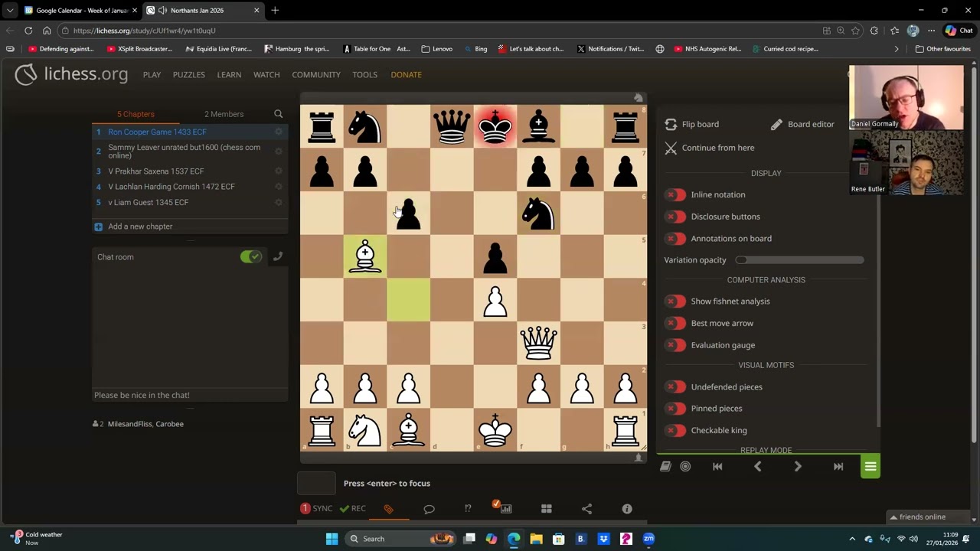
Task: Show hidden system tray icons
Action: (x=852, y=539)
